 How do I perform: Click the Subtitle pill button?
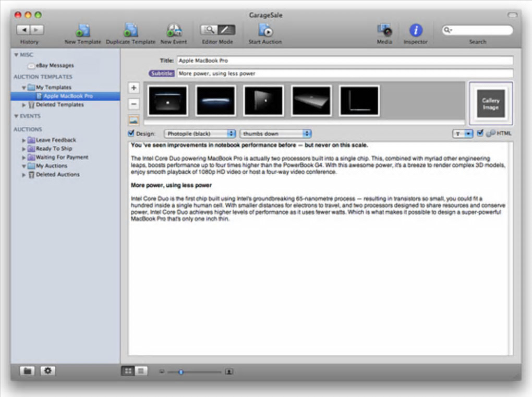[x=162, y=73]
